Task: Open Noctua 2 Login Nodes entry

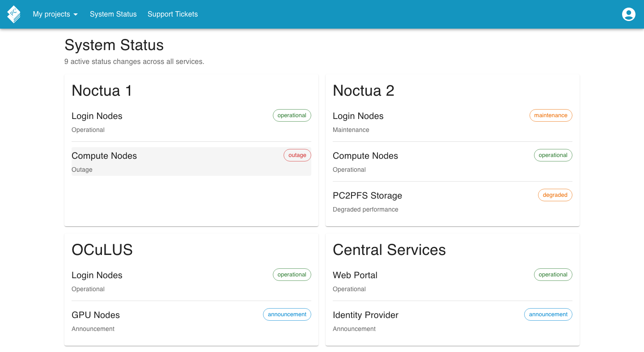Action: coord(453,122)
